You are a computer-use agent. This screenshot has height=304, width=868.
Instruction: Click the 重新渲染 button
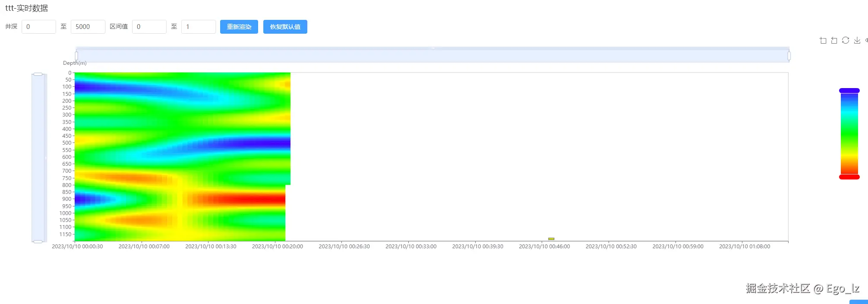pyautogui.click(x=239, y=27)
